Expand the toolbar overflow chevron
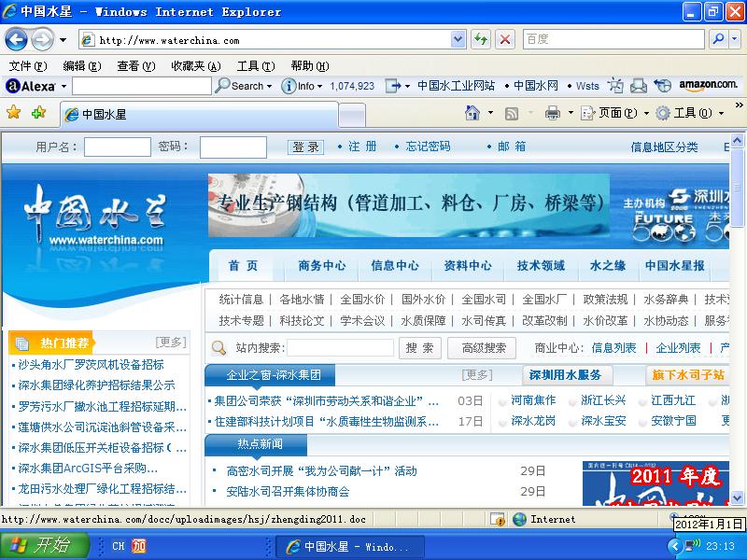The width and height of the screenshot is (747, 560). (x=739, y=105)
